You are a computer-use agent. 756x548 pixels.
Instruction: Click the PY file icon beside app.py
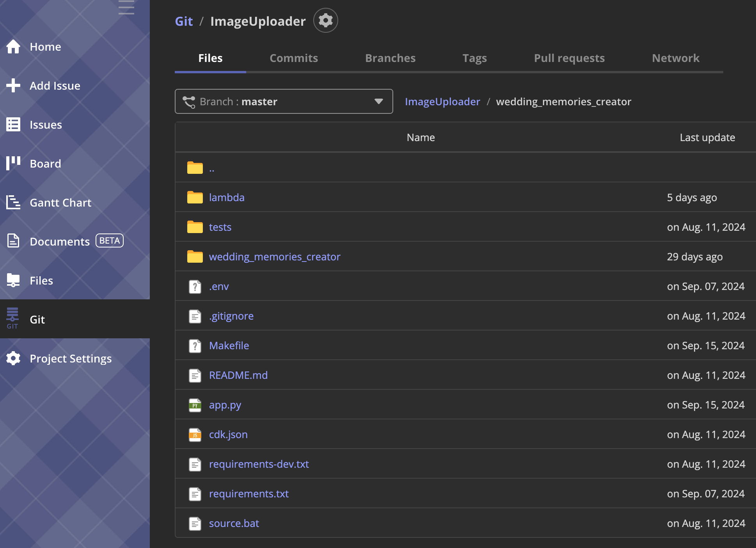tap(195, 405)
